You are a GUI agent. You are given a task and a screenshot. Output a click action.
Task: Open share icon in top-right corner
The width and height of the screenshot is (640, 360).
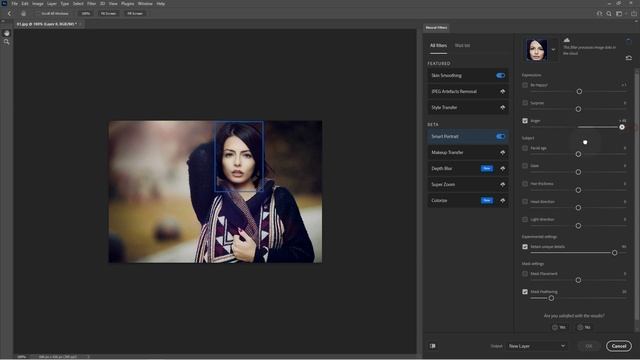633,13
